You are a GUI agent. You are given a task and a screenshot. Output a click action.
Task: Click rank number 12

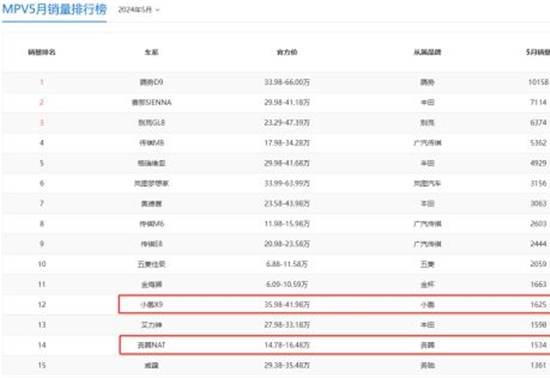(42, 305)
